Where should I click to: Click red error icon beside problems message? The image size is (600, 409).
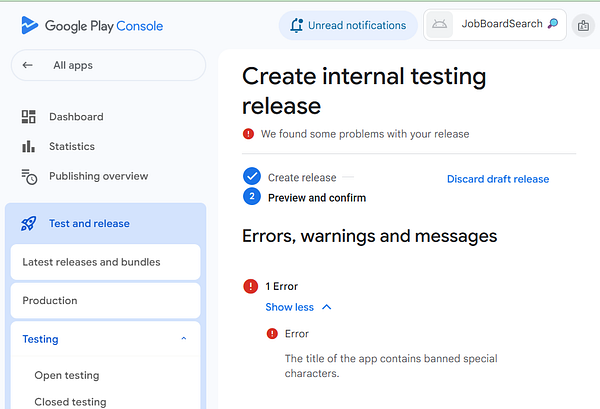tap(248, 134)
